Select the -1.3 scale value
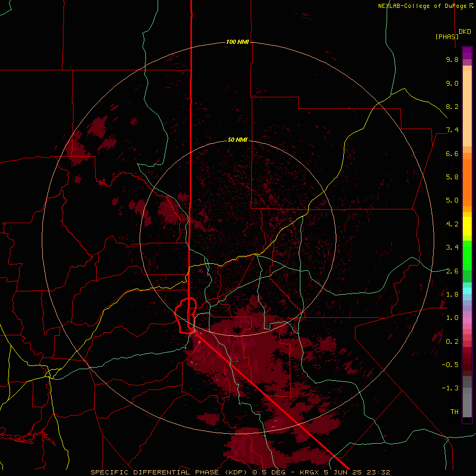The image size is (476, 476). (450, 388)
